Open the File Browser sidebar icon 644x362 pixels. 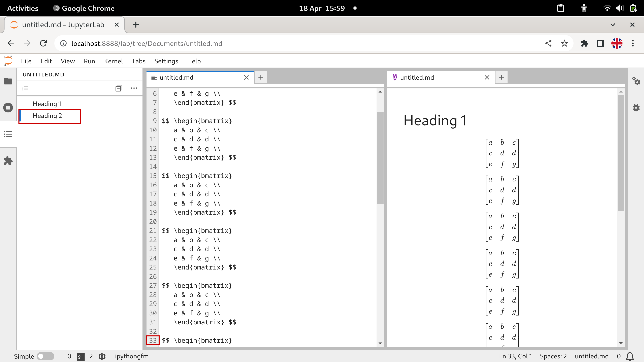[x=8, y=81]
